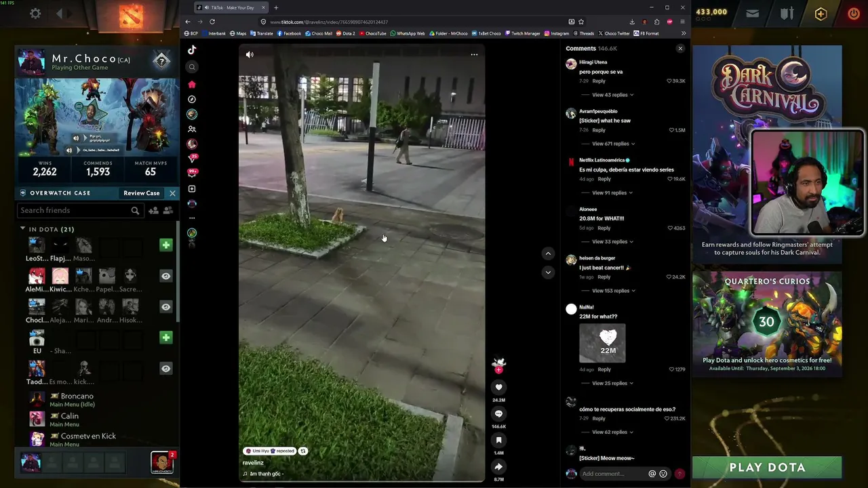Image resolution: width=868 pixels, height=488 pixels.
Task: Expand View 671 replies
Action: coord(614,144)
